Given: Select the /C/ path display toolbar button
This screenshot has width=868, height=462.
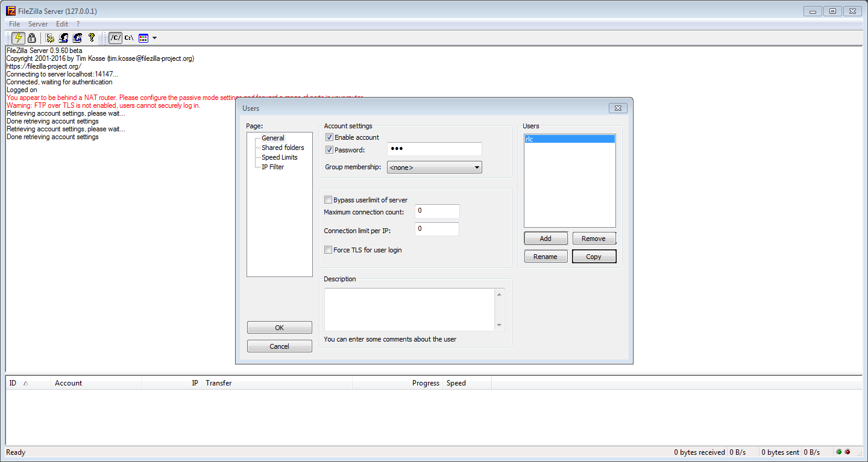Looking at the screenshot, I should tap(115, 37).
